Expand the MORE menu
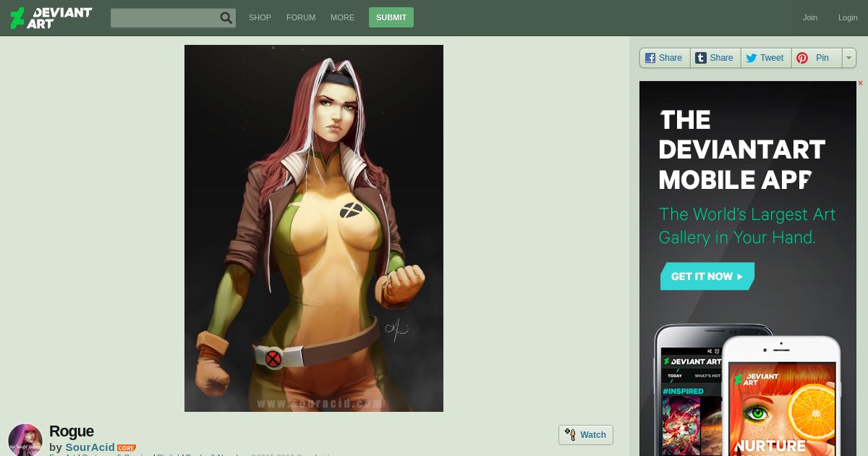Viewport: 868px width, 456px height. 342,17
